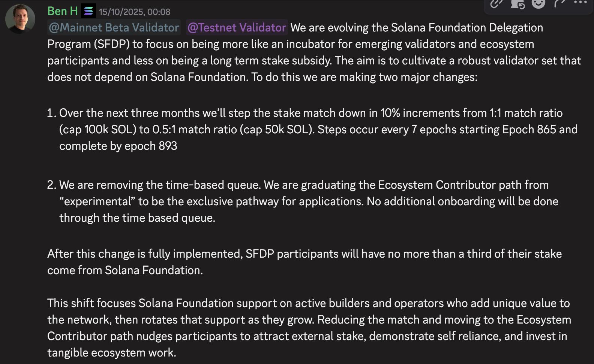Click the Ben H username
594x364 pixels.
point(62,11)
